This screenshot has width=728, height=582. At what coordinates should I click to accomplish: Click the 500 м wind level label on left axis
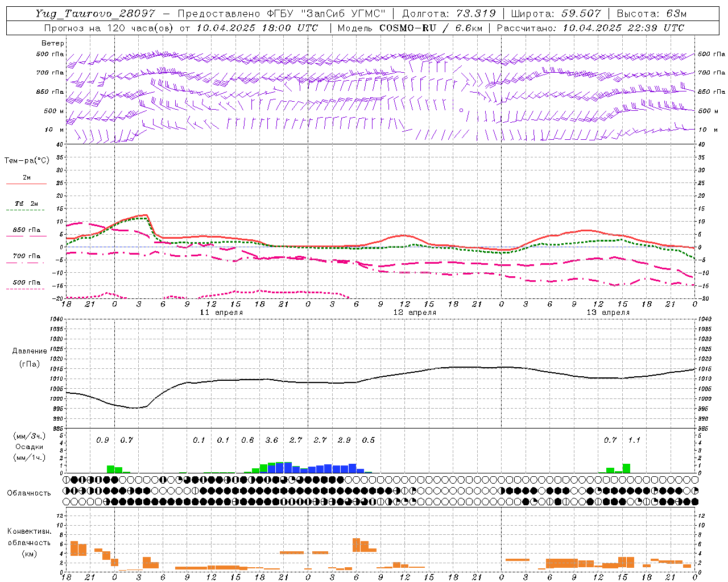(x=54, y=111)
